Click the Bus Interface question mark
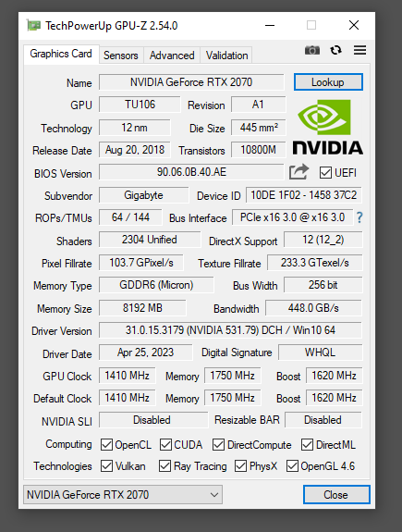The image size is (402, 532). [x=359, y=217]
